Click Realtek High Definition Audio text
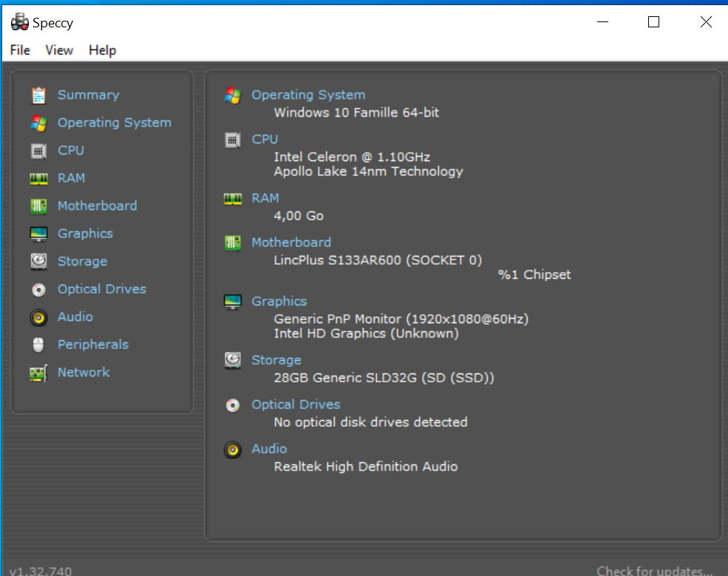The height and width of the screenshot is (576, 728). pos(365,467)
